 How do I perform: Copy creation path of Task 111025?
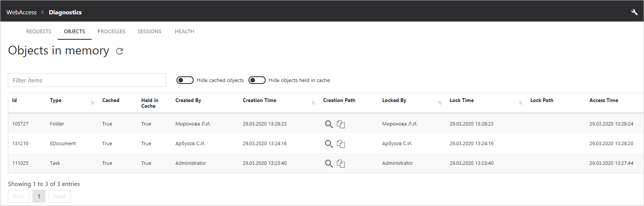pos(341,163)
